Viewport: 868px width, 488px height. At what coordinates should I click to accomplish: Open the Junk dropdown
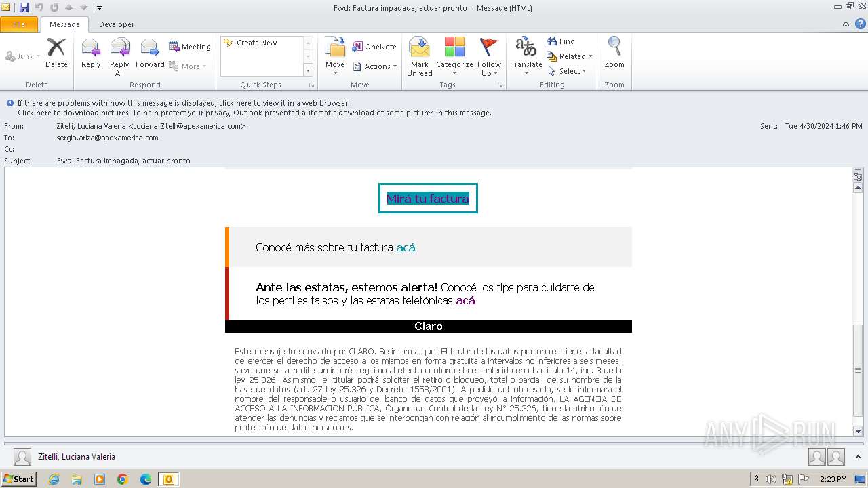tap(22, 56)
